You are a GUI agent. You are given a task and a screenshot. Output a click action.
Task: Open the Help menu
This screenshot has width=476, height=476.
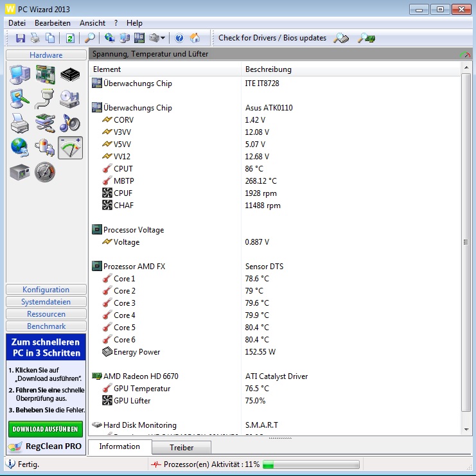coord(134,23)
